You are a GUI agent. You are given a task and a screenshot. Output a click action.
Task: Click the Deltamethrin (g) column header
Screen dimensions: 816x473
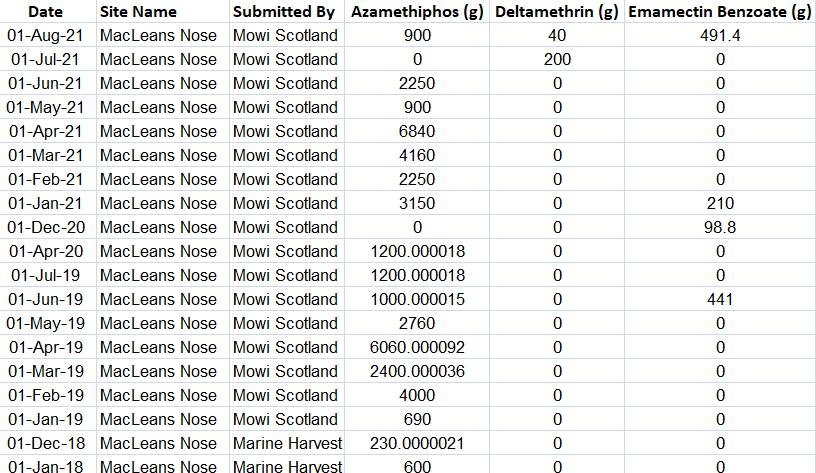[x=557, y=12]
